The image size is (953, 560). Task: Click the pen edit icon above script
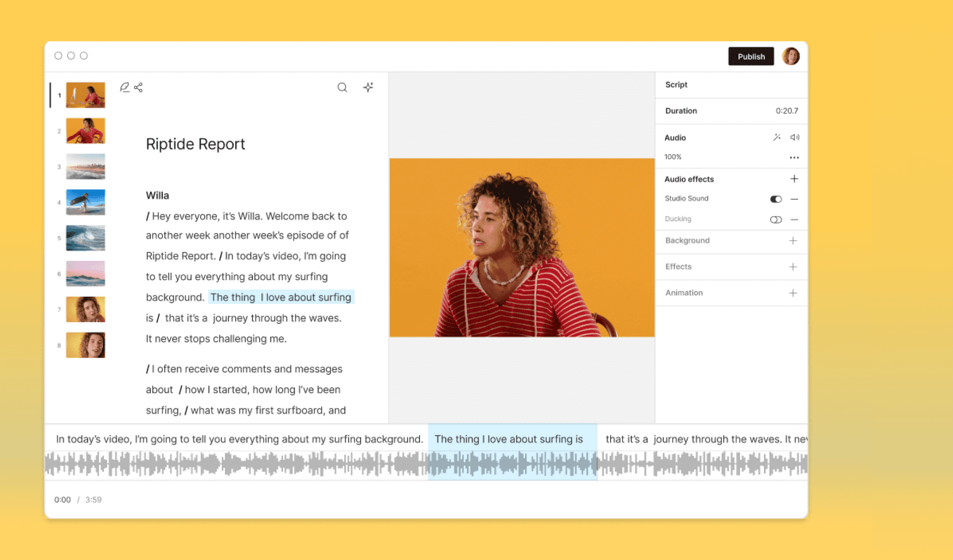[x=125, y=87]
